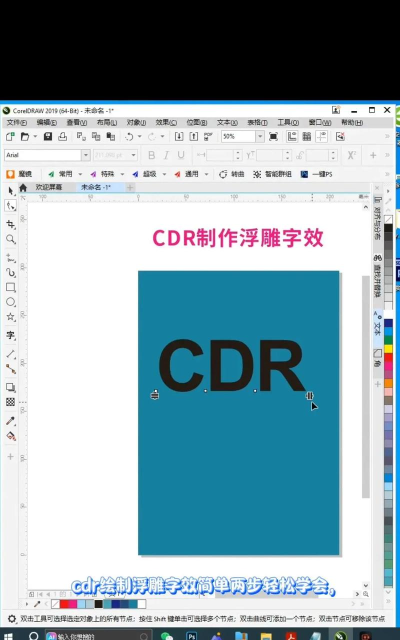Image resolution: width=400 pixels, height=640 pixels.
Task: Select the Text tool
Action: (x=11, y=335)
